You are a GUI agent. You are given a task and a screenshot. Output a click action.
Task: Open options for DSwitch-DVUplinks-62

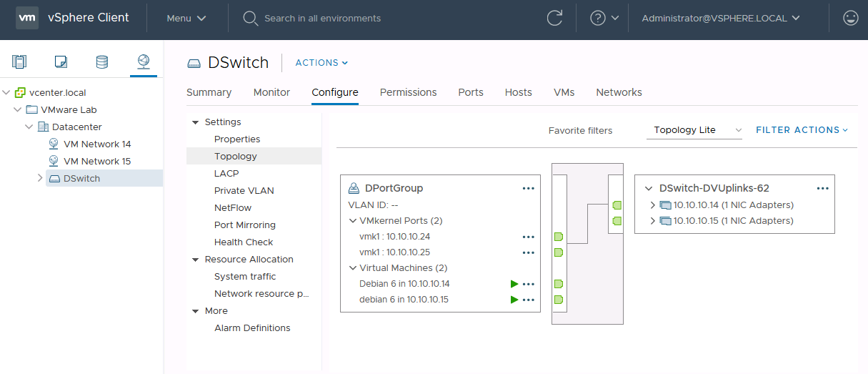click(x=823, y=189)
